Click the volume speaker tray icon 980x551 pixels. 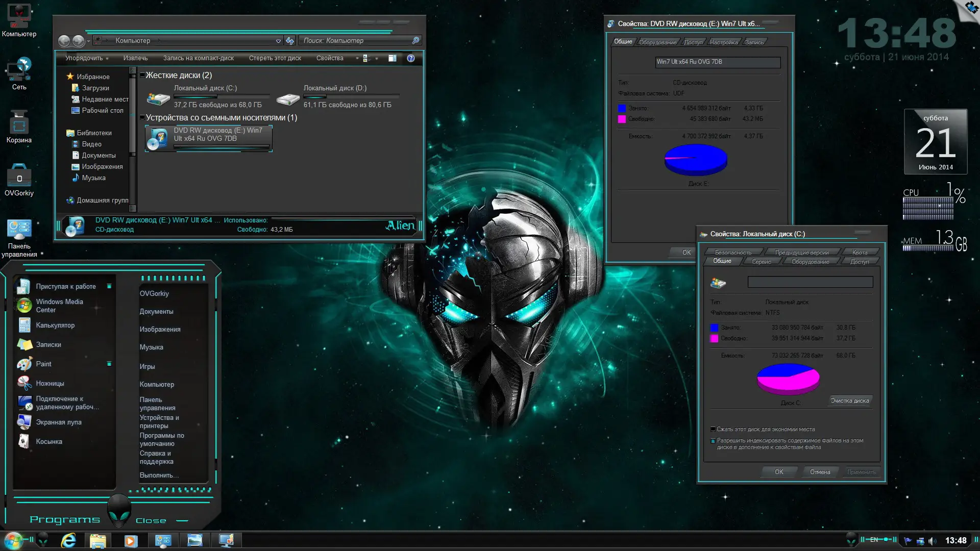pos(932,541)
